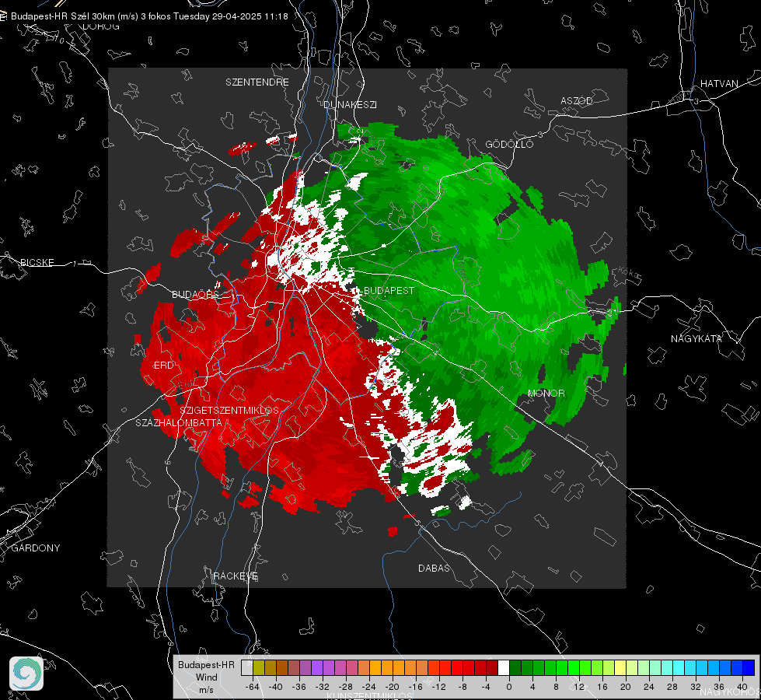Viewport: 761px width, 700px height.
Task: Click the -36 value on legend scale
Action: click(299, 687)
